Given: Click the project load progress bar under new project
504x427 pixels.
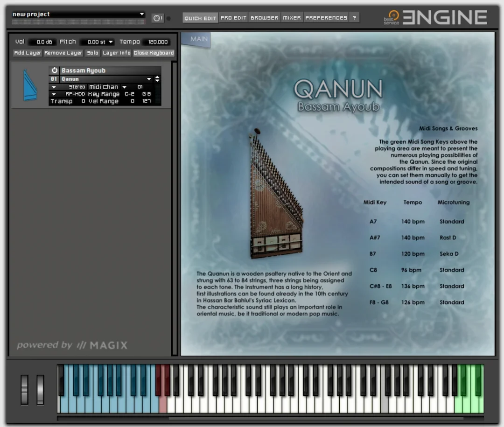Looking at the screenshot, I should 78,22.
